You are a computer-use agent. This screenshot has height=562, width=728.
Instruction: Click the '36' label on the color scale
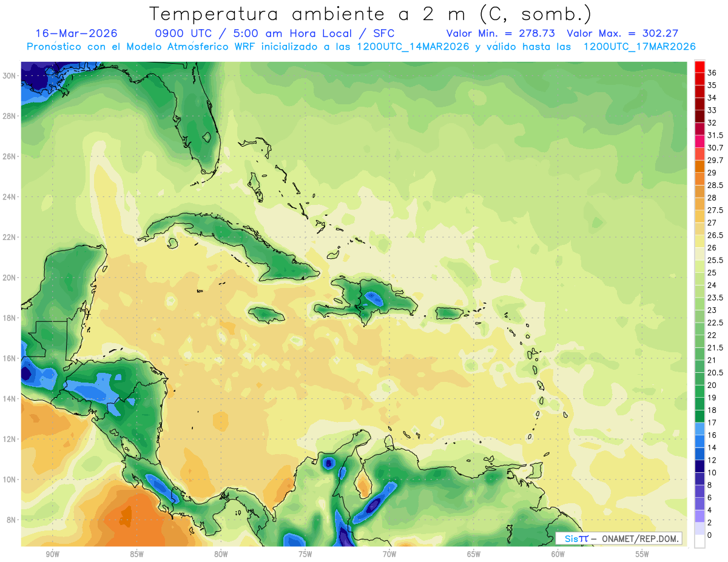tap(712, 73)
